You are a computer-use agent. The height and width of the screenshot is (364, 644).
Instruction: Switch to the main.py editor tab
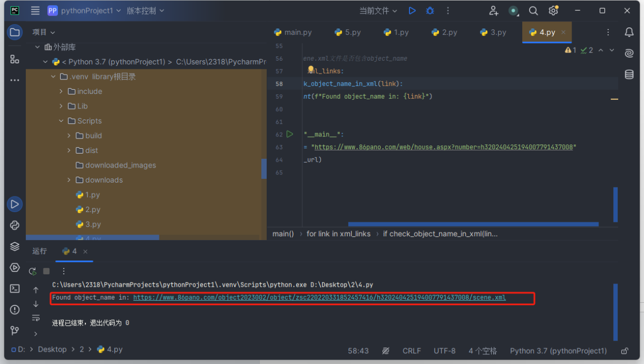point(293,32)
